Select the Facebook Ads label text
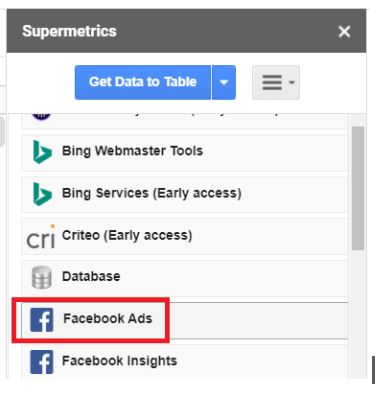Screen dimensions: 380x398 click(108, 319)
